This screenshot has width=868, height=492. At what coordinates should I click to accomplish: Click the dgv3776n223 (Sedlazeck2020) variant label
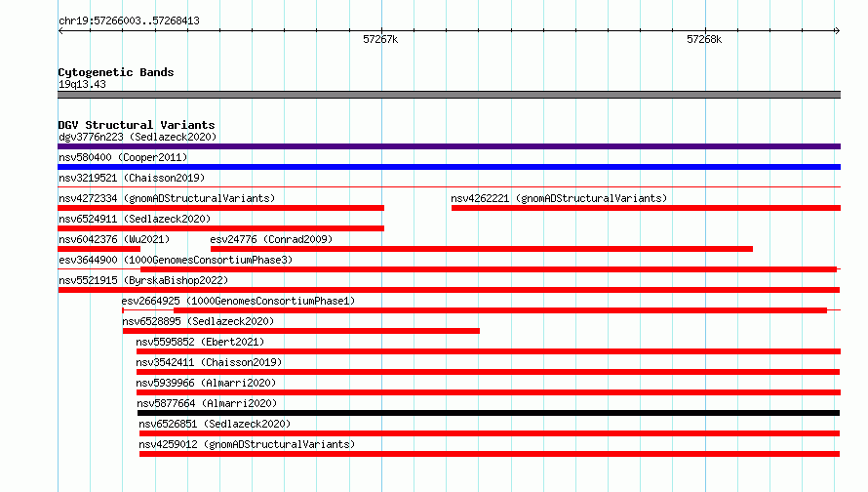pyautogui.click(x=138, y=137)
